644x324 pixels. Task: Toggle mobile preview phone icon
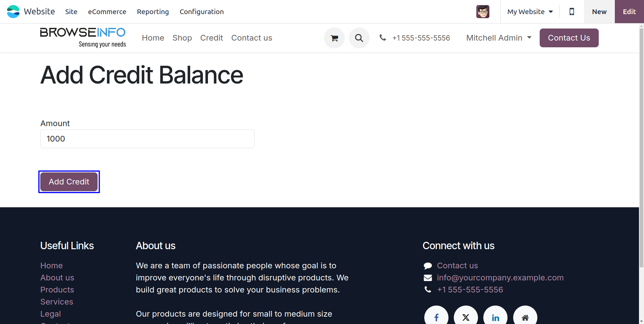click(x=572, y=12)
